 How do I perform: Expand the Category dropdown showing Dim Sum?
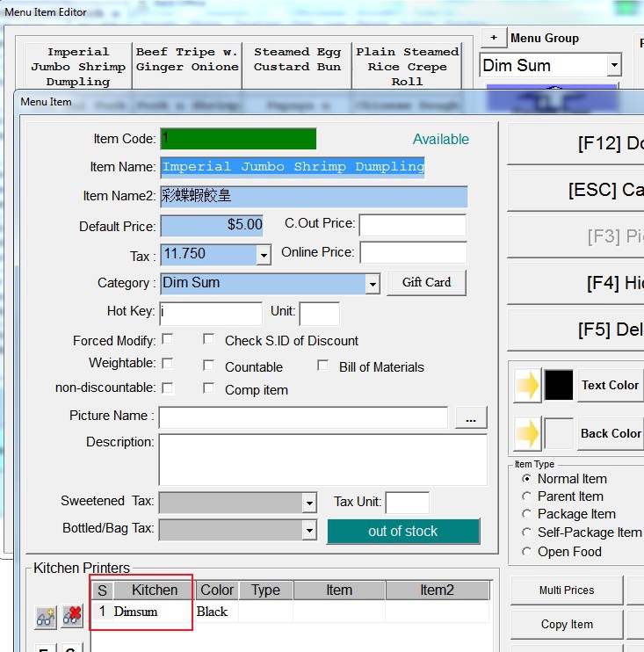373,284
